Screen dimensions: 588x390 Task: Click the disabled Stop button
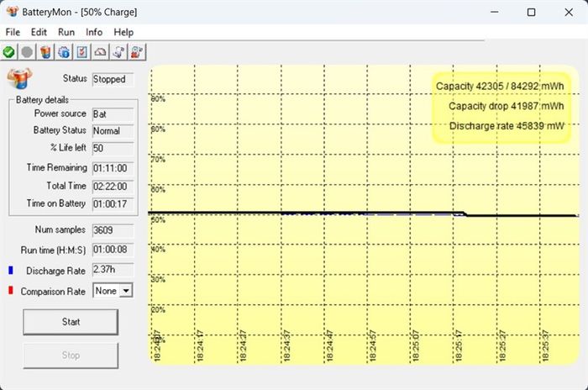point(71,356)
